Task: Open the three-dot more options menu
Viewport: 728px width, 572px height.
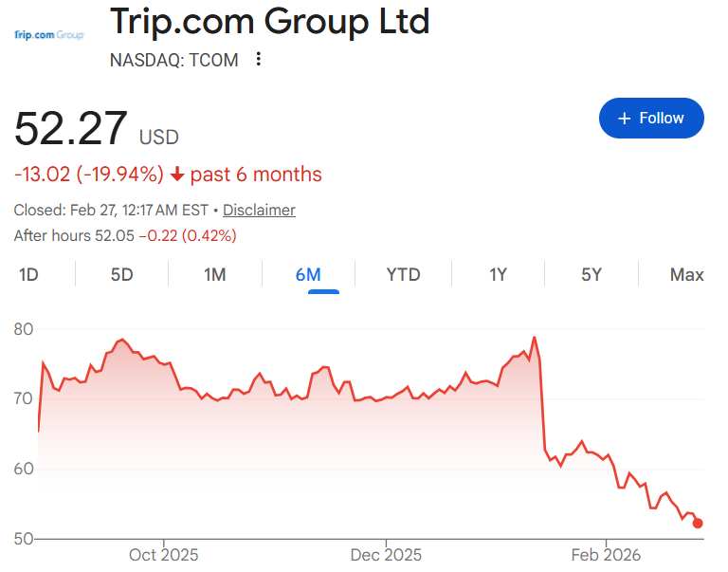Action: (259, 60)
